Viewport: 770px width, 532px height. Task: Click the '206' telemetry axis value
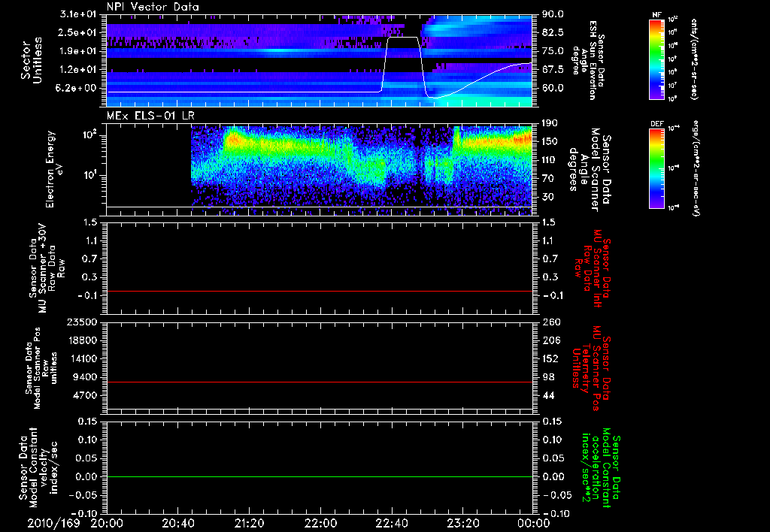[550, 340]
